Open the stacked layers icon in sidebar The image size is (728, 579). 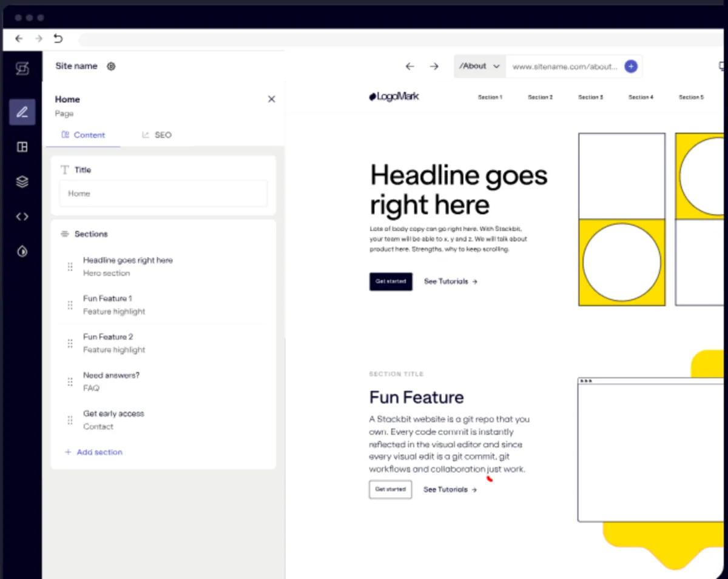[22, 181]
